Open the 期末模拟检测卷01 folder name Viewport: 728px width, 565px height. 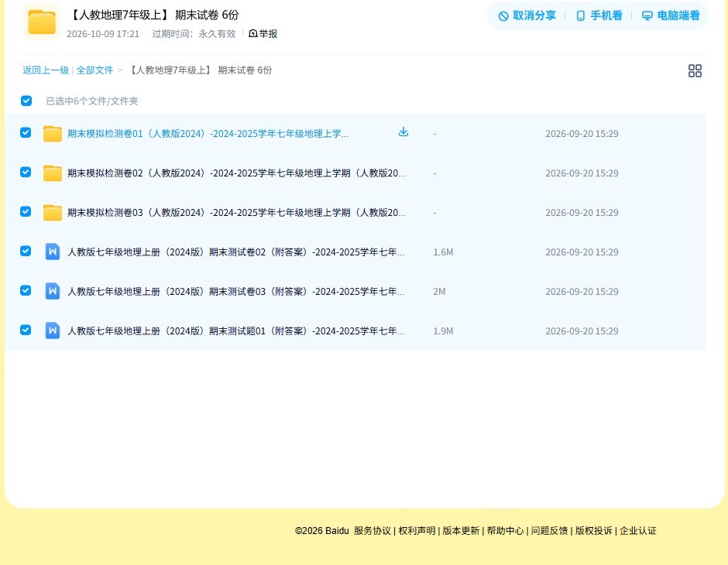pyautogui.click(x=208, y=134)
